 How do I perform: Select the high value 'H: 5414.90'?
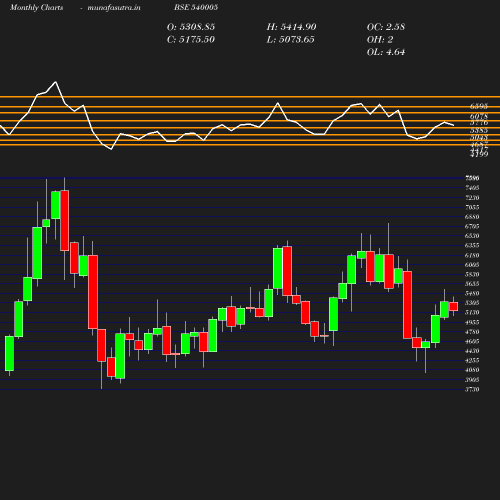pos(291,27)
